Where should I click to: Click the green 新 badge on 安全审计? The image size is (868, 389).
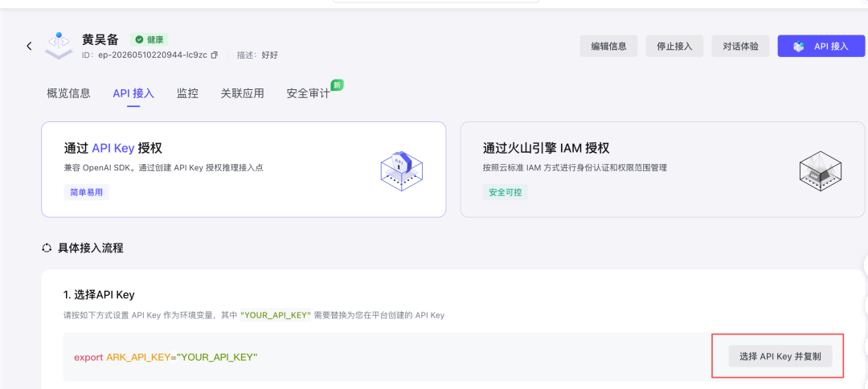(337, 84)
